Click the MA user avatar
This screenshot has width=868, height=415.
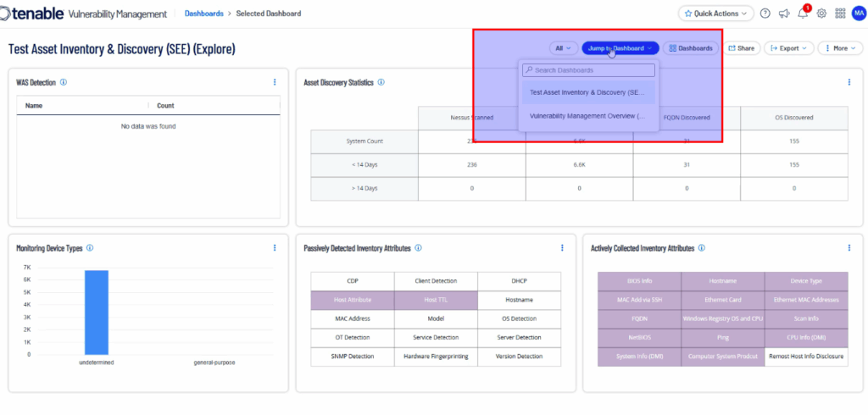(x=858, y=14)
